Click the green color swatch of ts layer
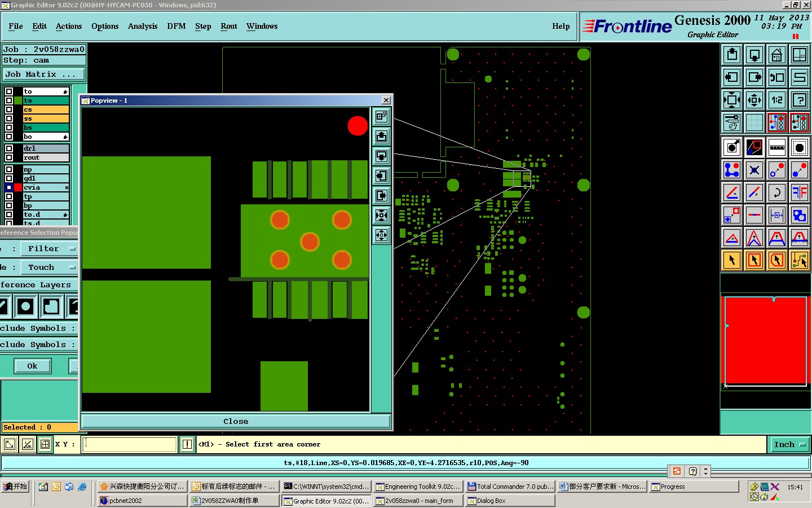This screenshot has width=812, height=508. [18, 100]
